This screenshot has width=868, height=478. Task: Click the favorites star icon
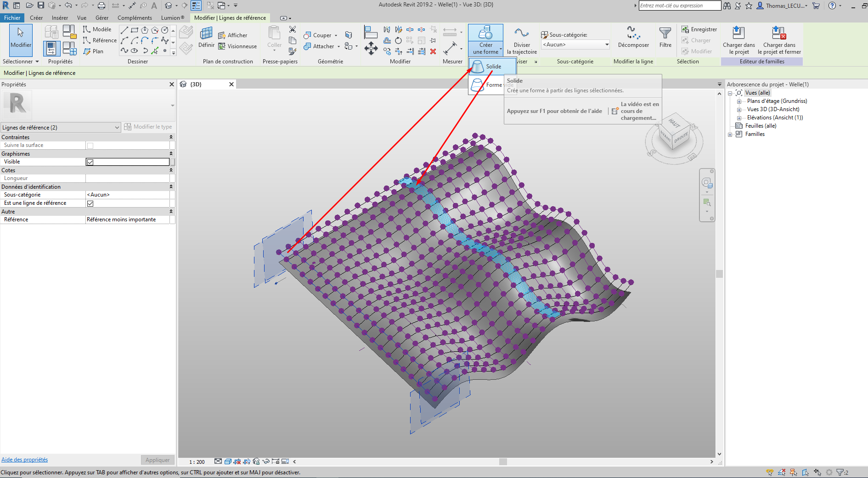[749, 6]
